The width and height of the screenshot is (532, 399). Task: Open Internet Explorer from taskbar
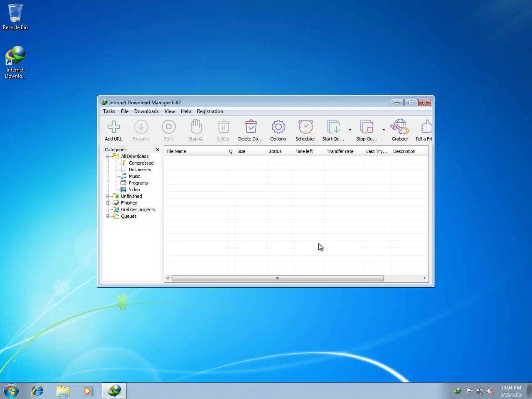coord(37,391)
